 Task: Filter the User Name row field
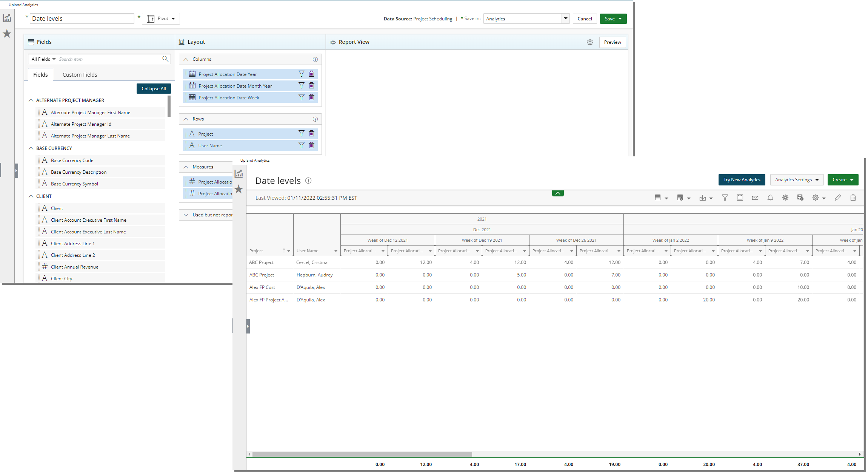point(301,145)
